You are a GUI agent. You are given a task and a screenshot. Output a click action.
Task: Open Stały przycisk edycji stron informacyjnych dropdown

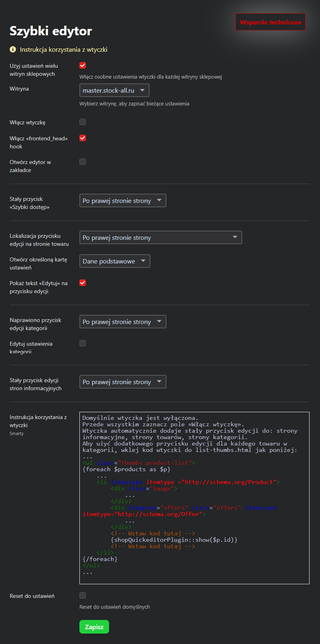[123, 382]
